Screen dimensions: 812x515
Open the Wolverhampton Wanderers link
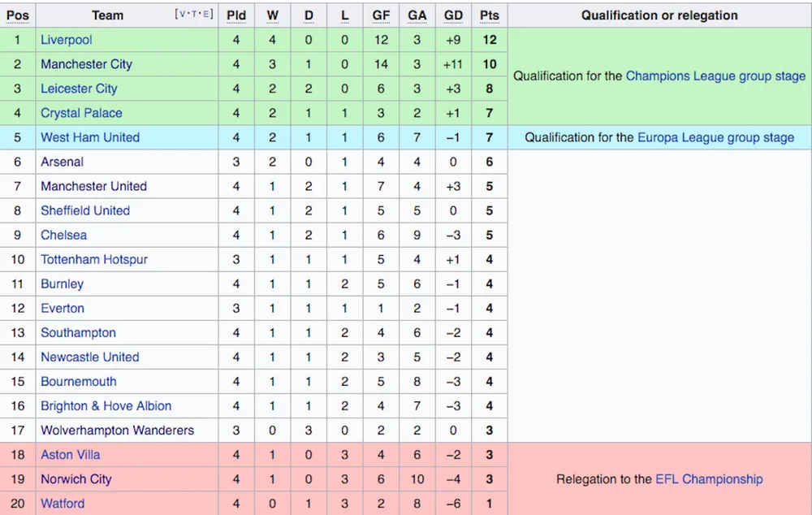118,431
